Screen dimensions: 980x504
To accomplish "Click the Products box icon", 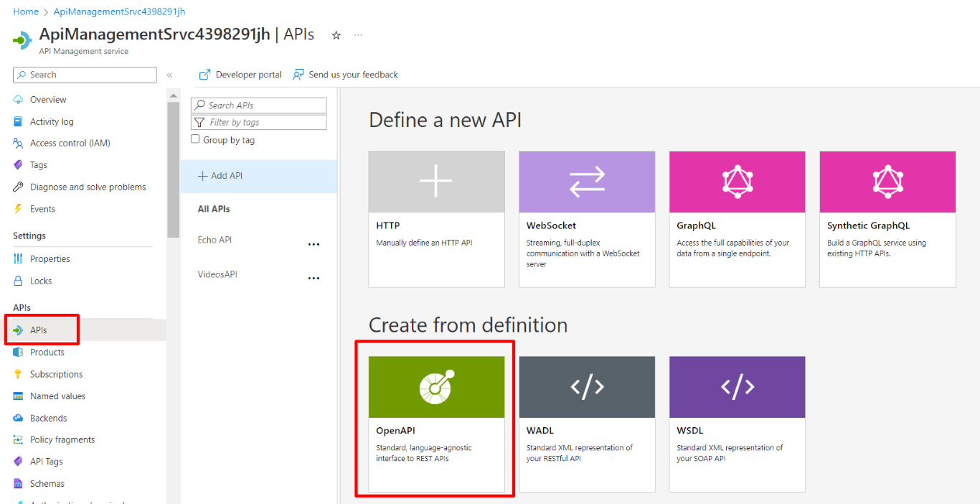I will pyautogui.click(x=18, y=353).
